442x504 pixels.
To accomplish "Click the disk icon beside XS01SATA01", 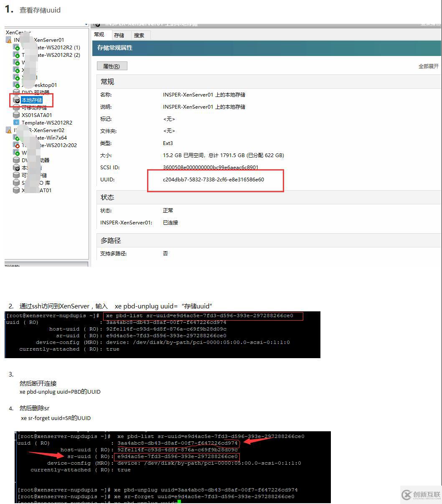I will pyautogui.click(x=16, y=115).
